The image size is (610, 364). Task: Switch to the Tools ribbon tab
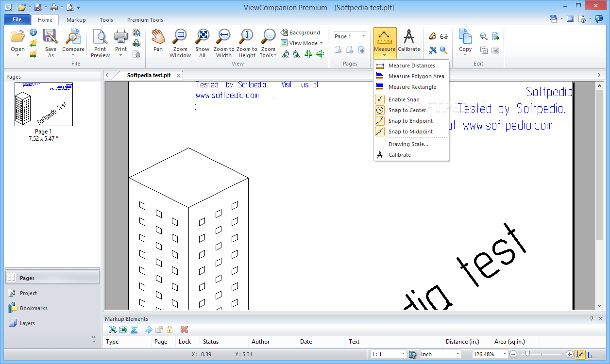tap(106, 20)
